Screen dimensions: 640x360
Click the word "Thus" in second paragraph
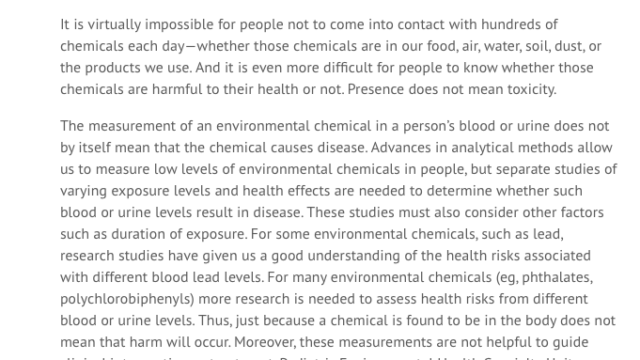click(214, 320)
